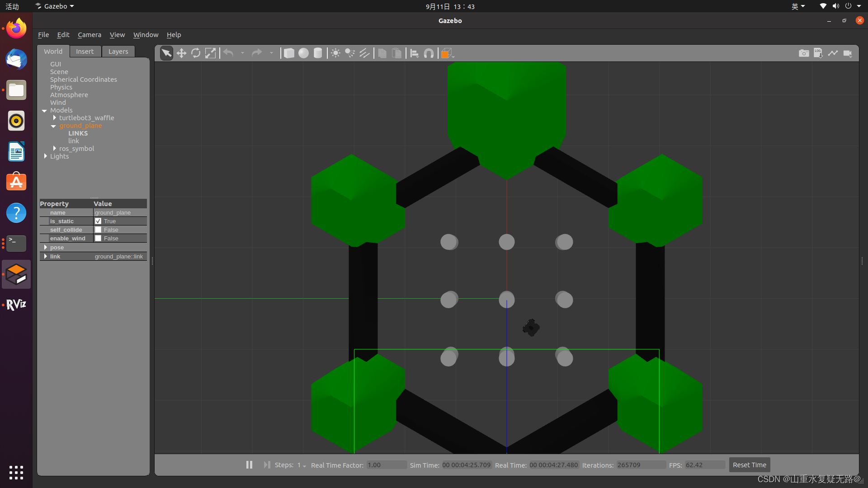Screen dimensions: 868x488
Task: Collapse the ground_plane model
Action: click(53, 126)
